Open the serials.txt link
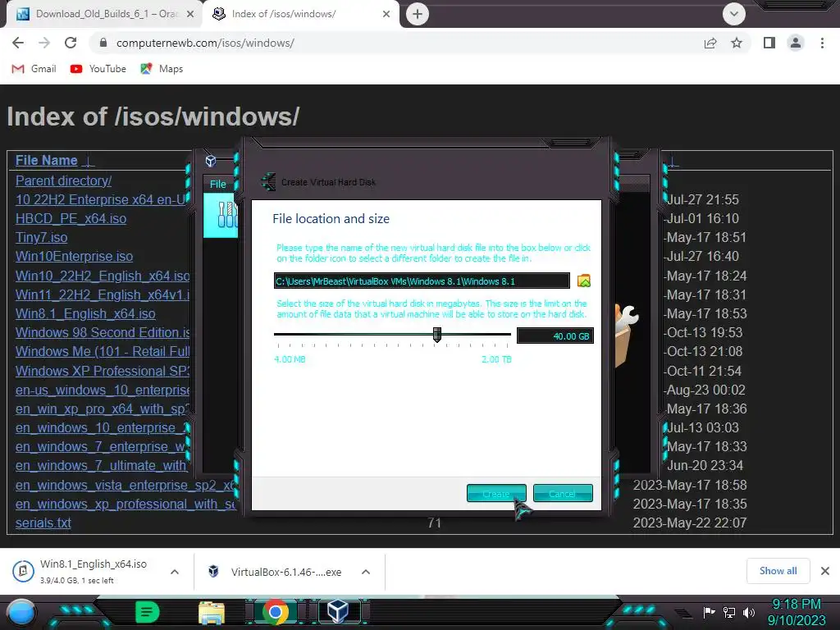This screenshot has height=630, width=840. 43,523
